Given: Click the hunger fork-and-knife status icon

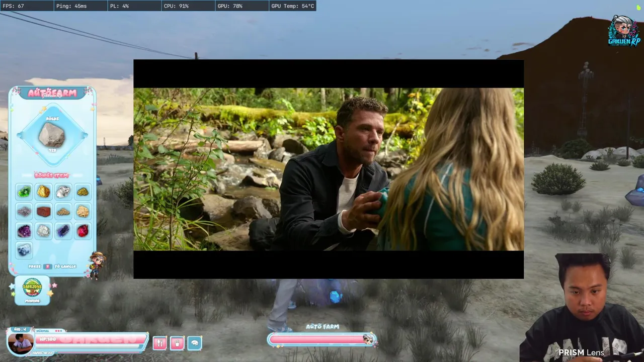Looking at the screenshot, I should (x=159, y=343).
